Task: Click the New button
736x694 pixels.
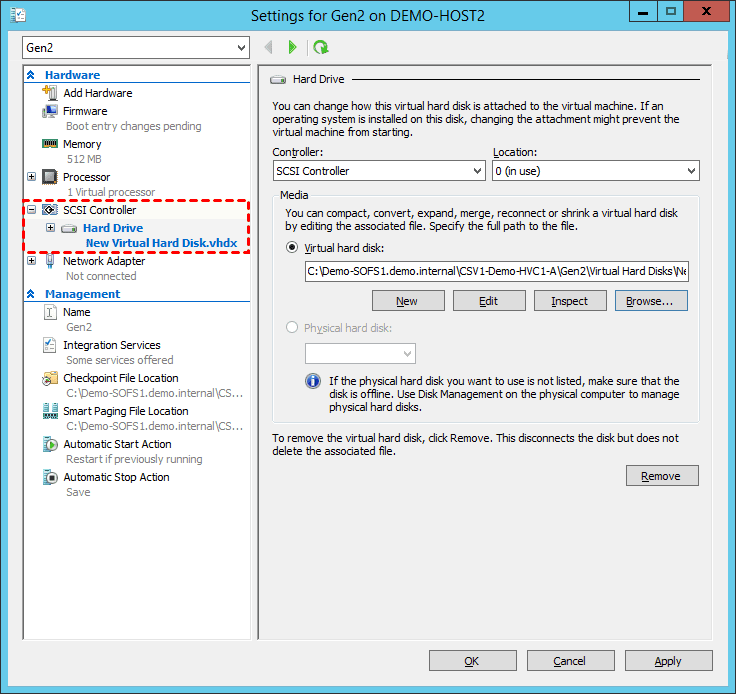Action: coord(408,301)
